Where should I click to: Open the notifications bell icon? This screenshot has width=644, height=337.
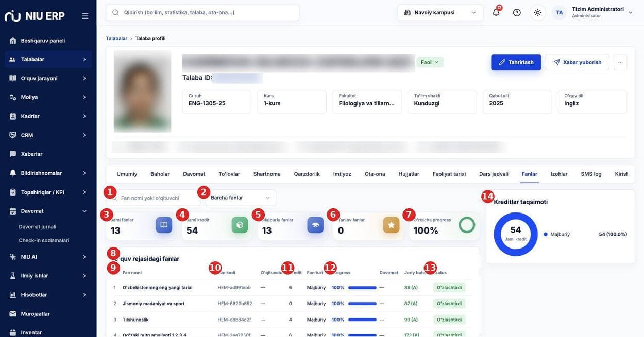tap(496, 12)
